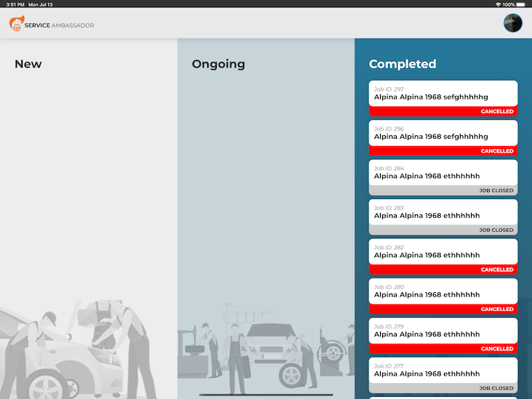Open Job ID 277 card
Screen dimensions: 532x399
[443, 375]
